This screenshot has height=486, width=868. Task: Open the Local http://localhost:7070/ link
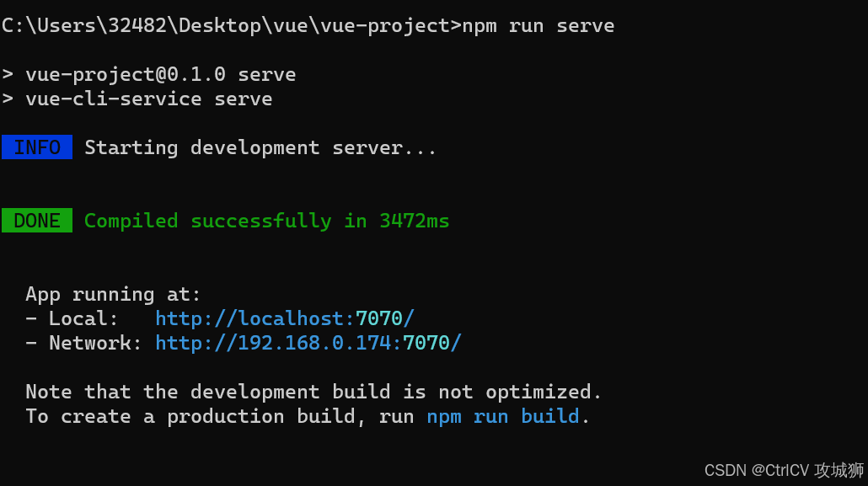coord(285,319)
